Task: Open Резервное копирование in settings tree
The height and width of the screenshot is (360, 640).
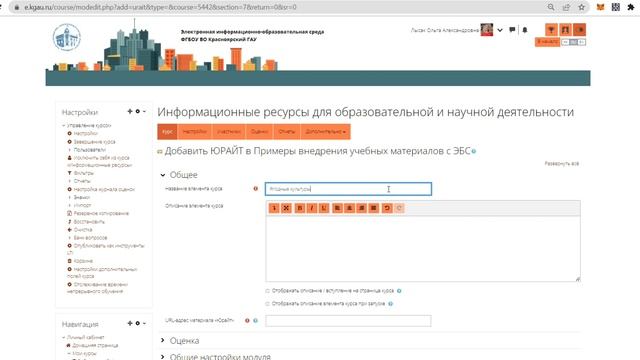Action: (x=101, y=213)
